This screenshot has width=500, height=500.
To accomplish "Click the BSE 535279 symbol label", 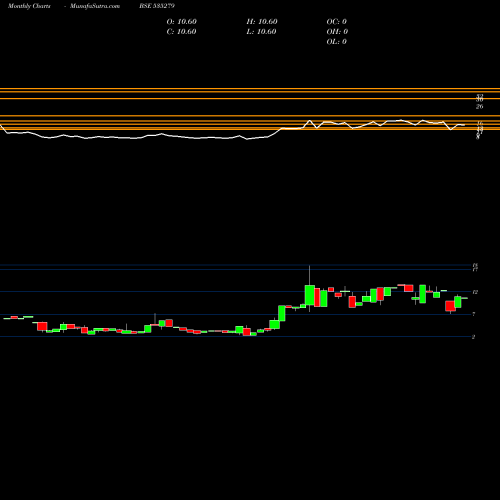I will [x=157, y=6].
